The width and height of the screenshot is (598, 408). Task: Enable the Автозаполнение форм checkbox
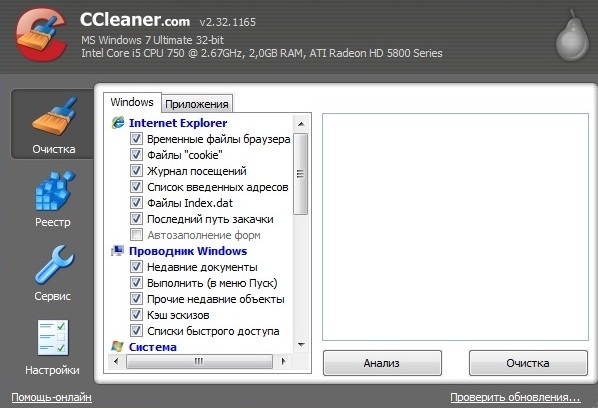click(x=136, y=235)
